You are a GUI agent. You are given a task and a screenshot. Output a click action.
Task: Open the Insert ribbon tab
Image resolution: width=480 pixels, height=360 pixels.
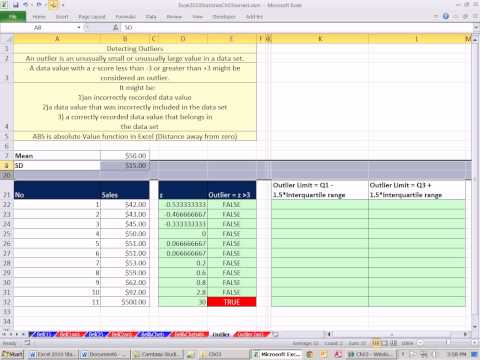pyautogui.click(x=62, y=16)
